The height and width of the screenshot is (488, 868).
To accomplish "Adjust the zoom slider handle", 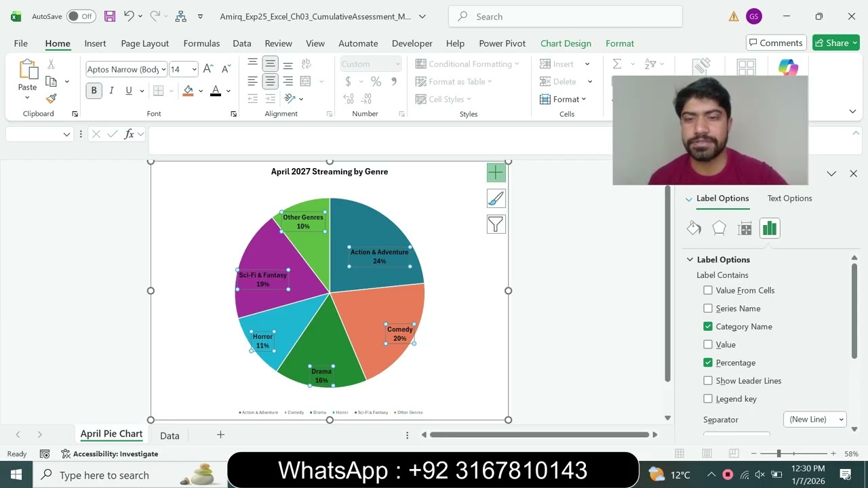I will (778, 453).
